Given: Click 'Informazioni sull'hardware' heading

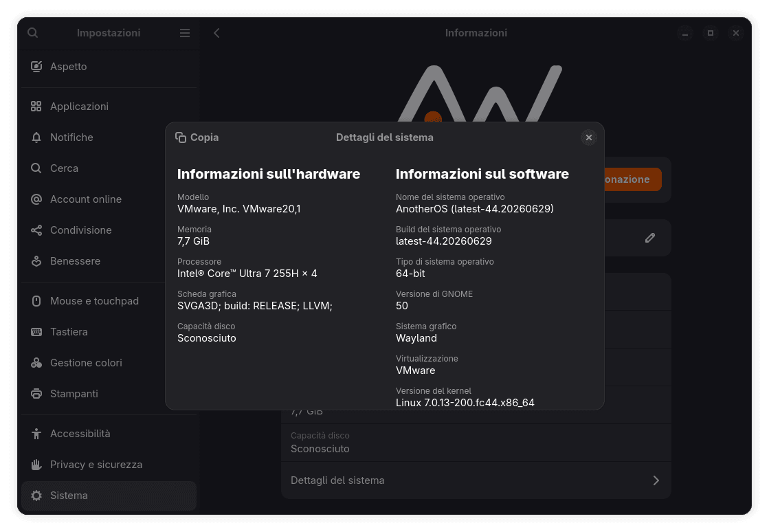Looking at the screenshot, I should [269, 174].
